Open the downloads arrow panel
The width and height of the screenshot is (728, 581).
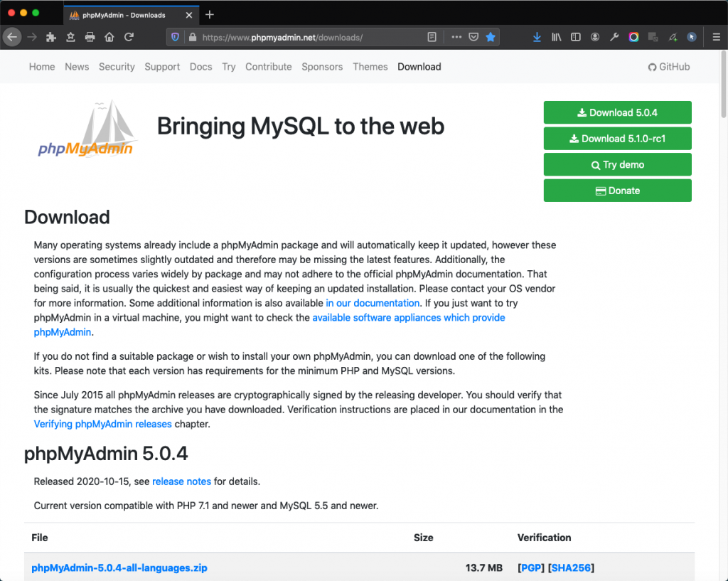click(x=537, y=37)
